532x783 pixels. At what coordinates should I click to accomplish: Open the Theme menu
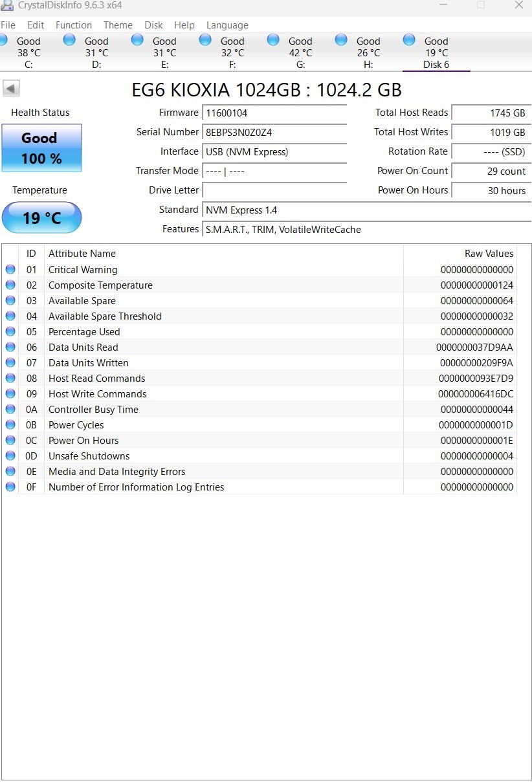pos(118,25)
